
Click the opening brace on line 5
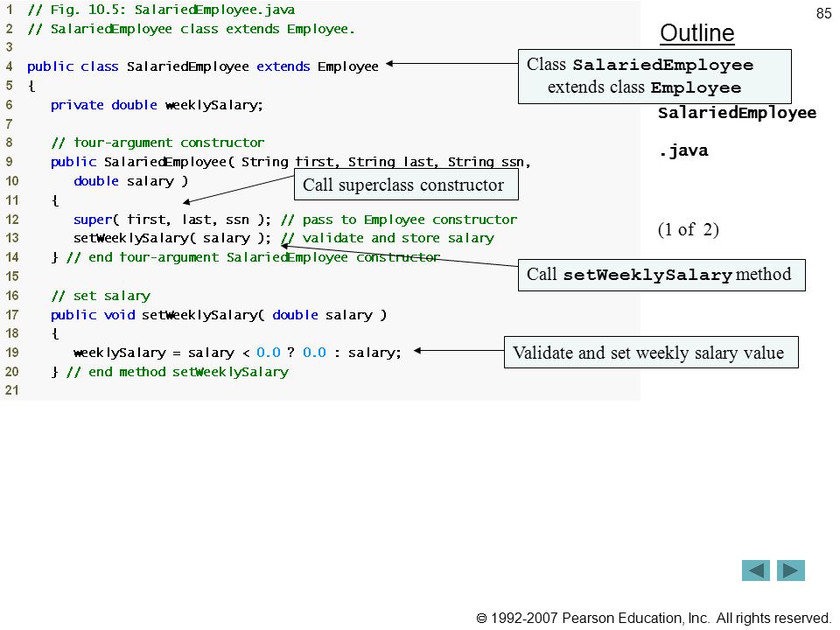pos(31,86)
